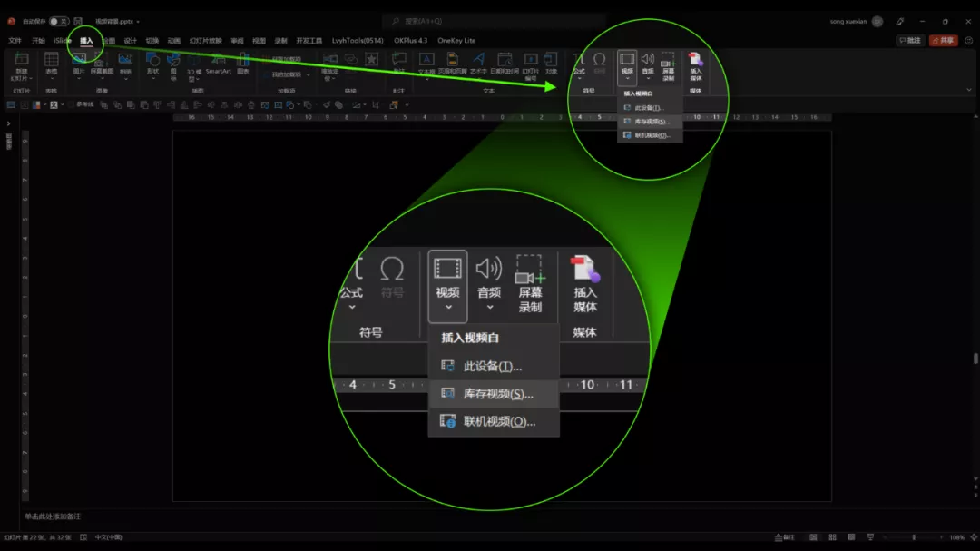Start slideshow from status bar icon

click(x=870, y=537)
